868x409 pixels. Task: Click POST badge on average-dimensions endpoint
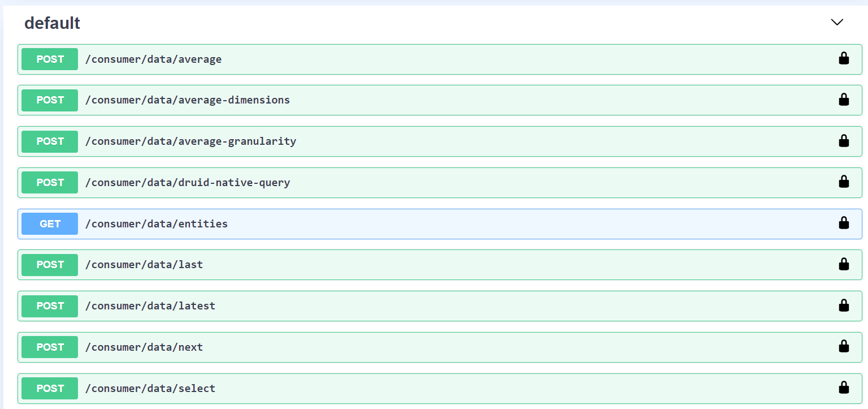pos(50,100)
